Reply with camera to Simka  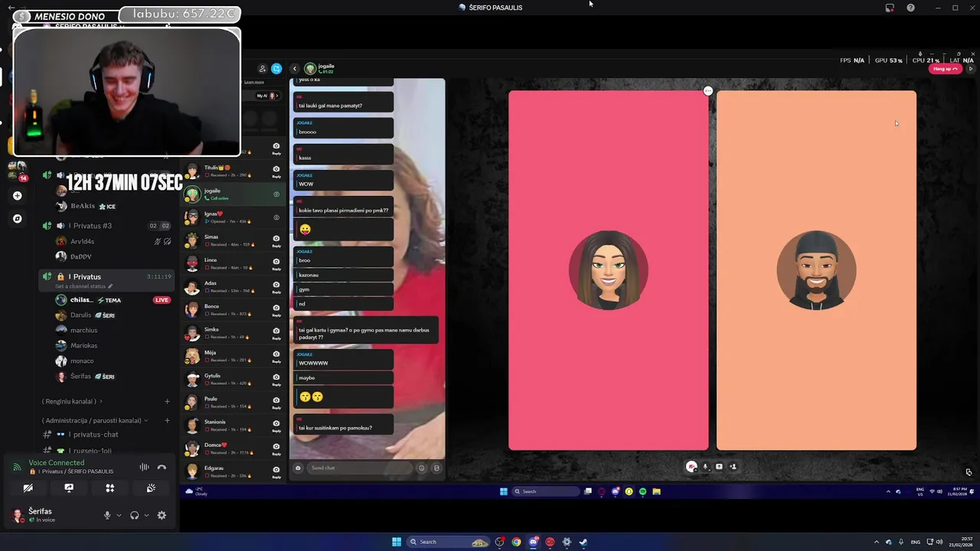point(276,332)
